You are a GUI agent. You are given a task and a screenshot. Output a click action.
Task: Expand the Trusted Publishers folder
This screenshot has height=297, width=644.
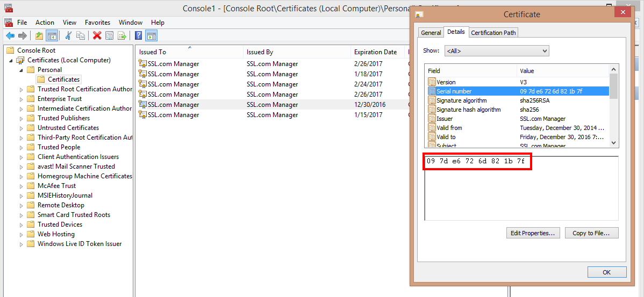[22, 118]
